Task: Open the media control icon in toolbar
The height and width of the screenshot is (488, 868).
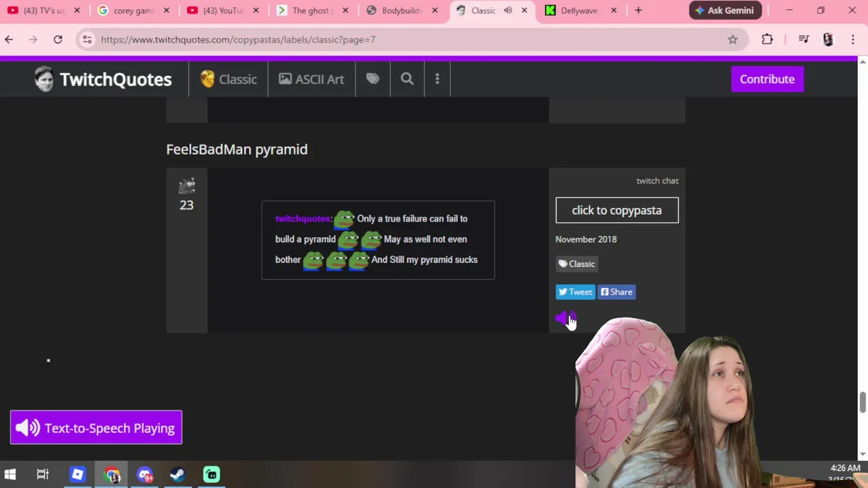Action: click(804, 39)
